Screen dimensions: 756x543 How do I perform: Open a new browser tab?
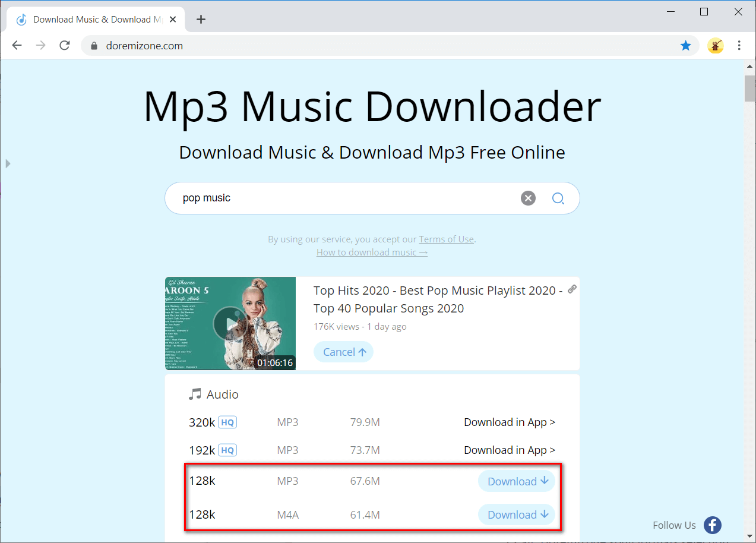201,20
